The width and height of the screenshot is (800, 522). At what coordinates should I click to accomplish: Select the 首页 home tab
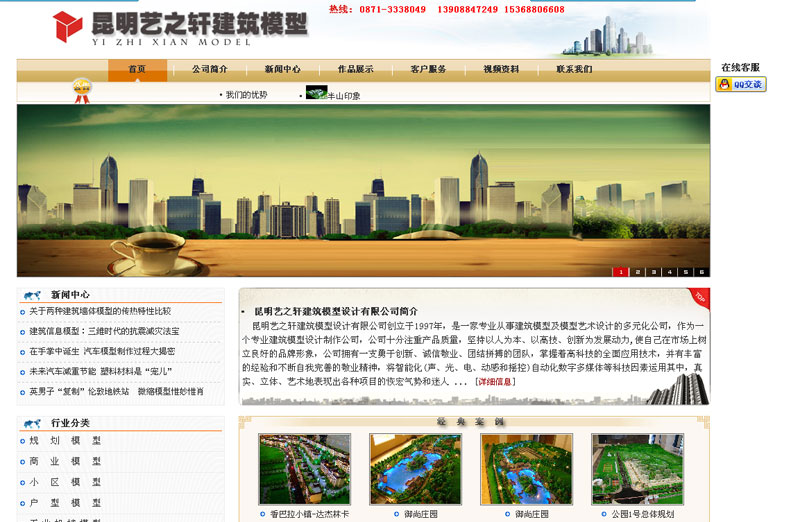[137, 69]
